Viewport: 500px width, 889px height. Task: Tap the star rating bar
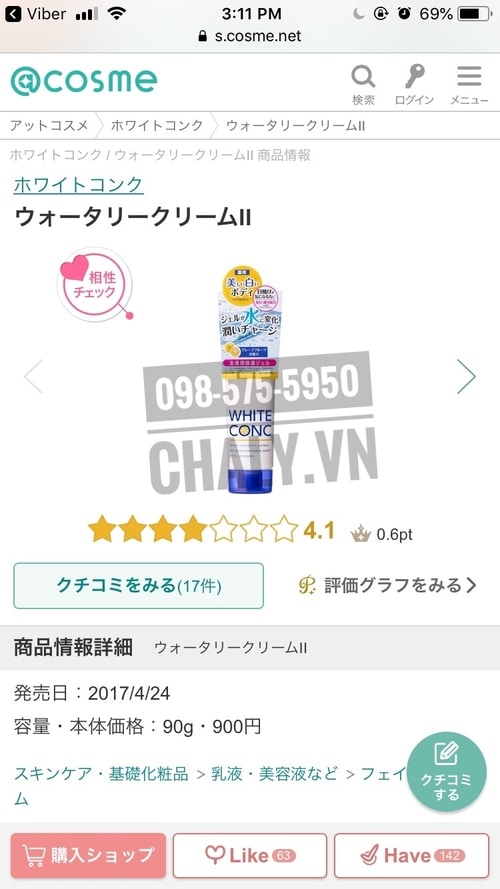[193, 530]
